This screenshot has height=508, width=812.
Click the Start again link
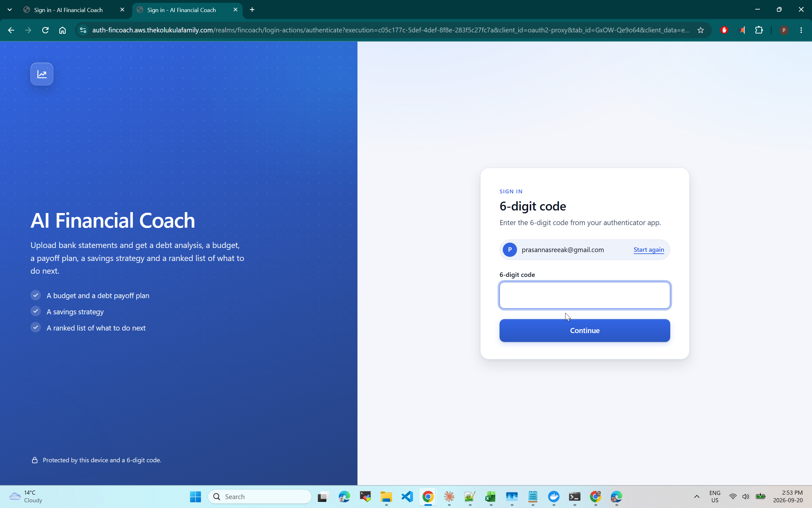pyautogui.click(x=649, y=250)
